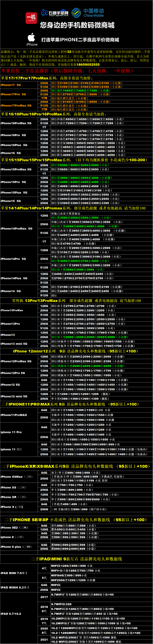Viewport: 153px width, 644px height.
Task: Select the iphone 8 (三网) model label
Action: click(x=12, y=537)
